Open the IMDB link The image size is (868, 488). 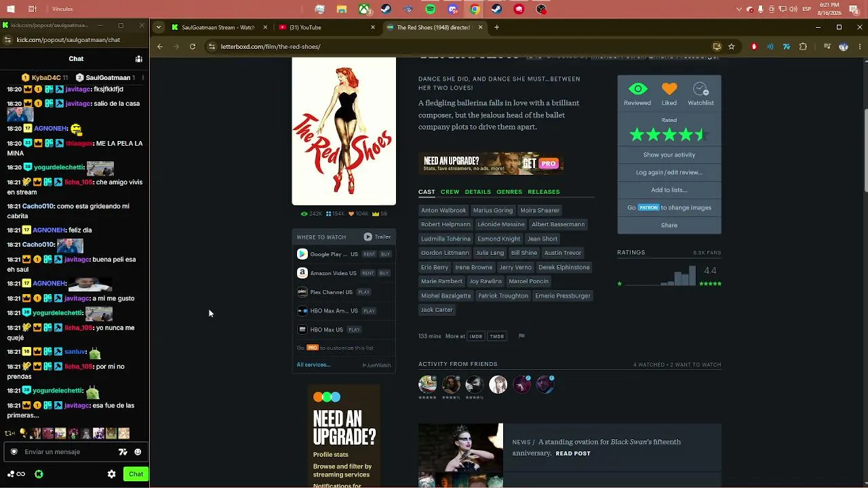476,337
